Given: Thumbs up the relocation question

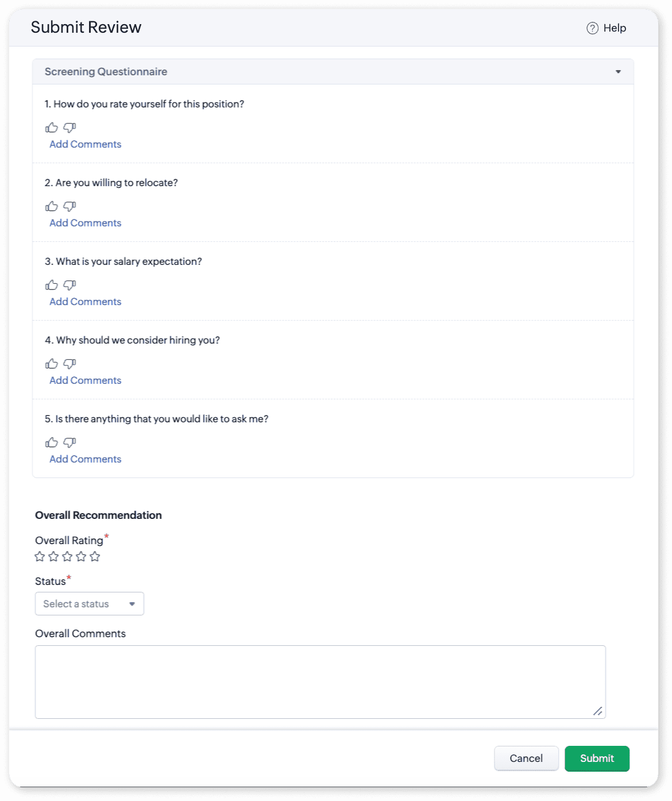Looking at the screenshot, I should [x=52, y=206].
